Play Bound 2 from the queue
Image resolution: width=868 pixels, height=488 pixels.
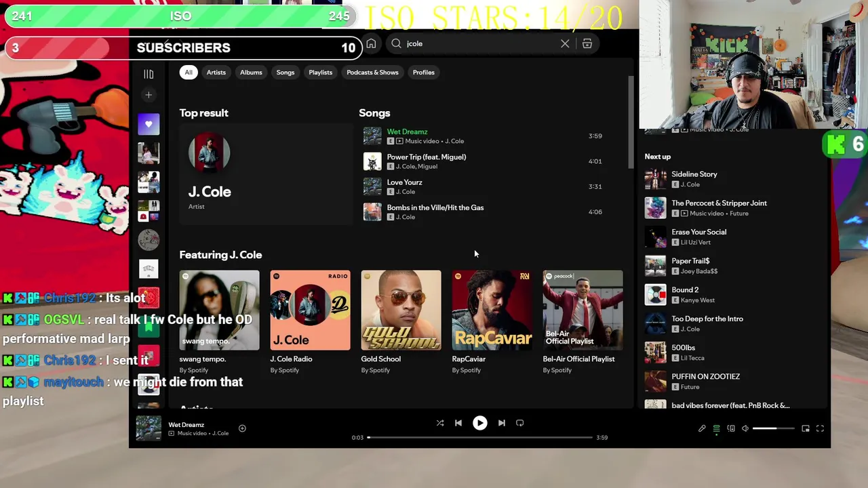pos(732,295)
